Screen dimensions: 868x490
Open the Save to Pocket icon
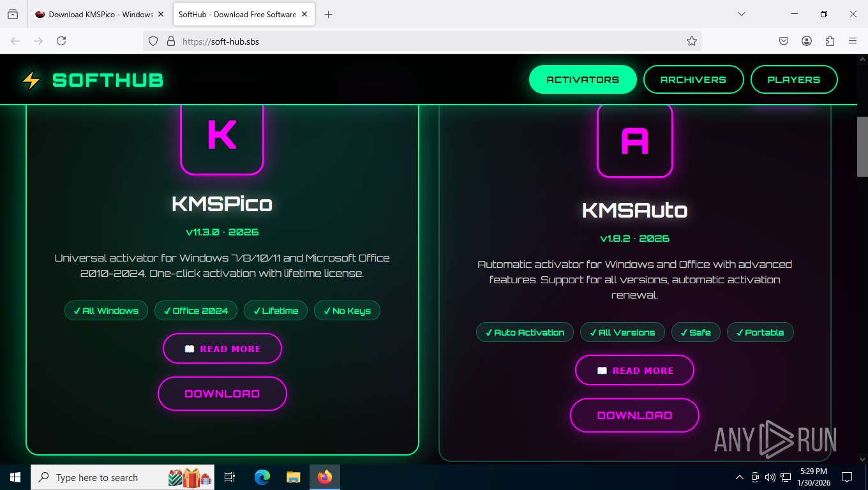tap(784, 41)
